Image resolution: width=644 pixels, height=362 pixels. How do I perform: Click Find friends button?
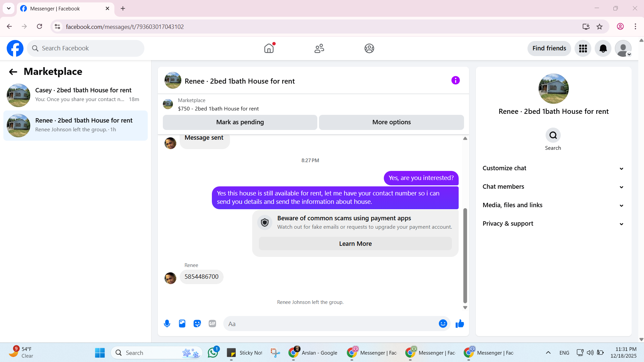pyautogui.click(x=549, y=48)
